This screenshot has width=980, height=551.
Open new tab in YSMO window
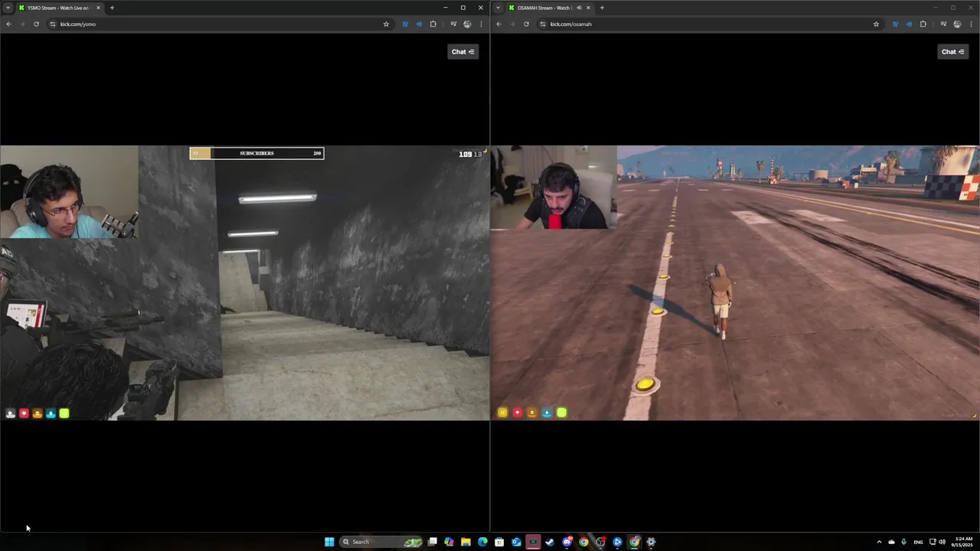click(x=112, y=8)
